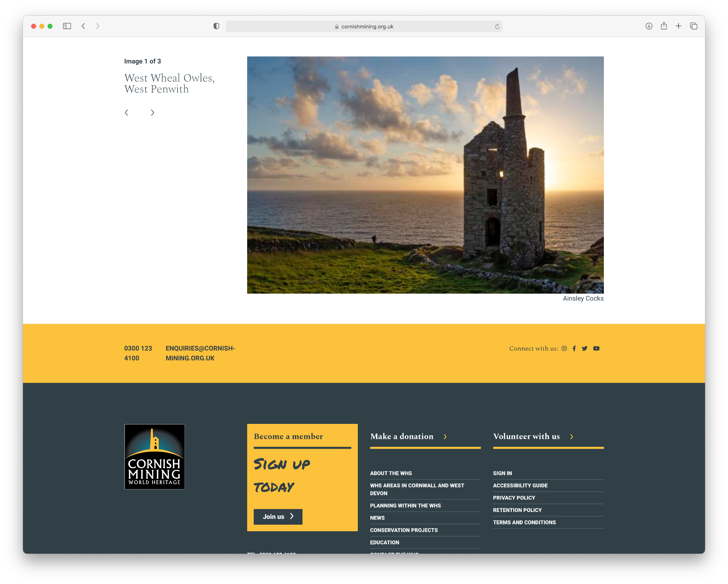This screenshot has height=584, width=728.
Task: Show previous gallery image chevron
Action: [x=127, y=113]
